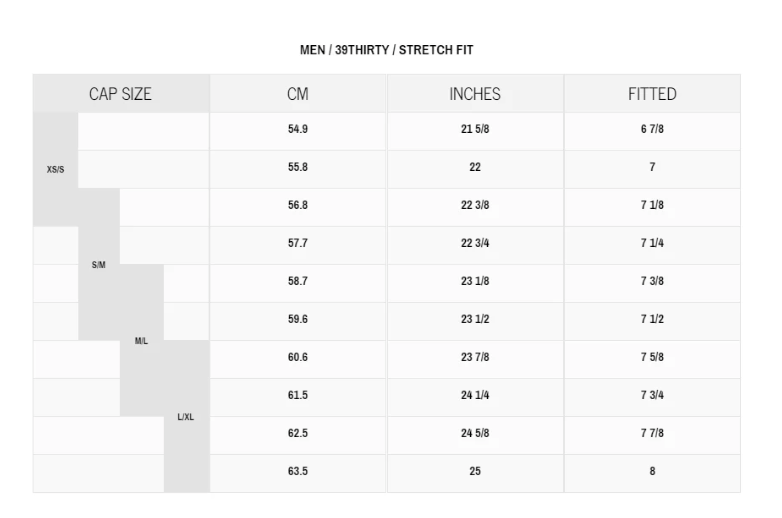The height and width of the screenshot is (518, 782).
Task: Select the M/L cap size label
Action: (141, 341)
